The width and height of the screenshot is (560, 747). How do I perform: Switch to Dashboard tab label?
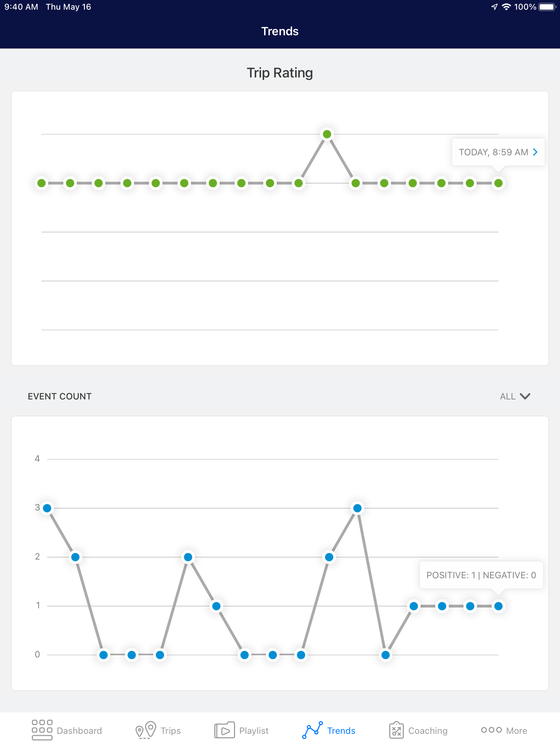pyautogui.click(x=79, y=731)
